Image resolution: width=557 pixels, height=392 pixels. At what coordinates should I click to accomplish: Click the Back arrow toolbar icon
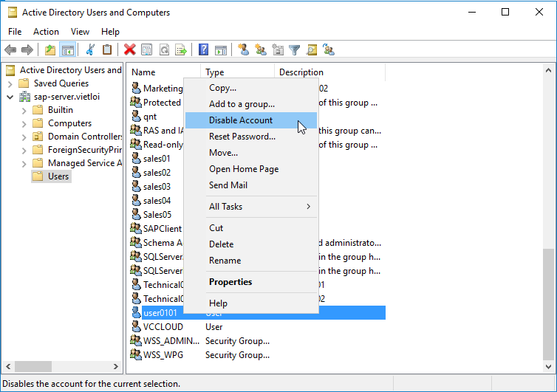[x=10, y=49]
